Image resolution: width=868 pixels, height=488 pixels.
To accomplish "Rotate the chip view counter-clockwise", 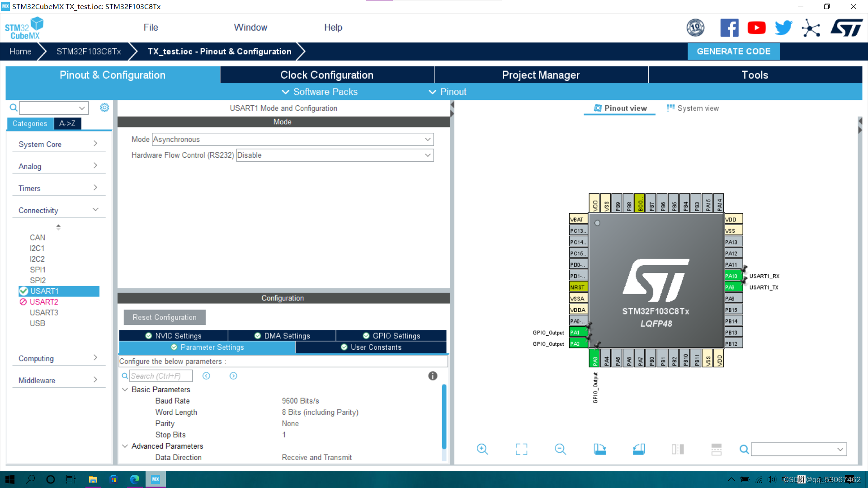I will (638, 449).
